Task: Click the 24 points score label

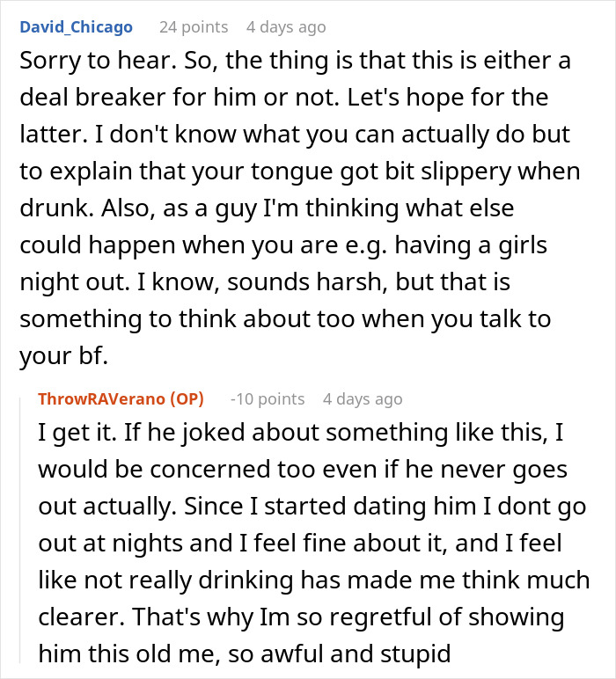Action: coord(194,27)
